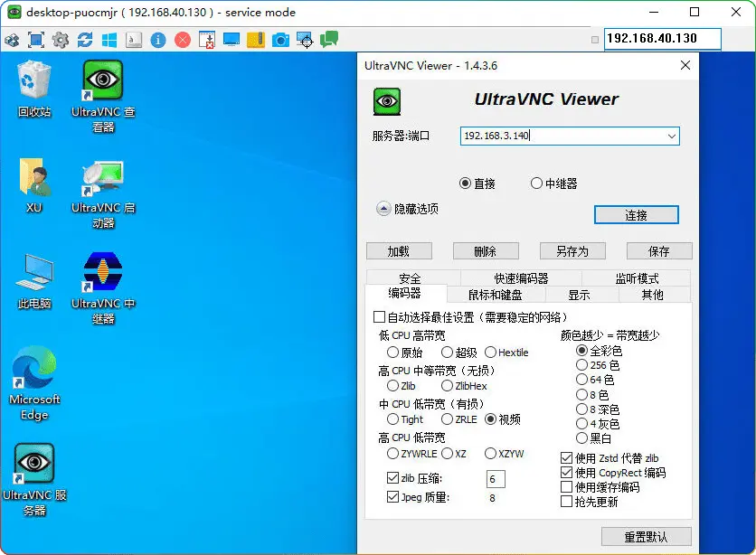Close the UltraVNC Viewer dialog

point(685,65)
